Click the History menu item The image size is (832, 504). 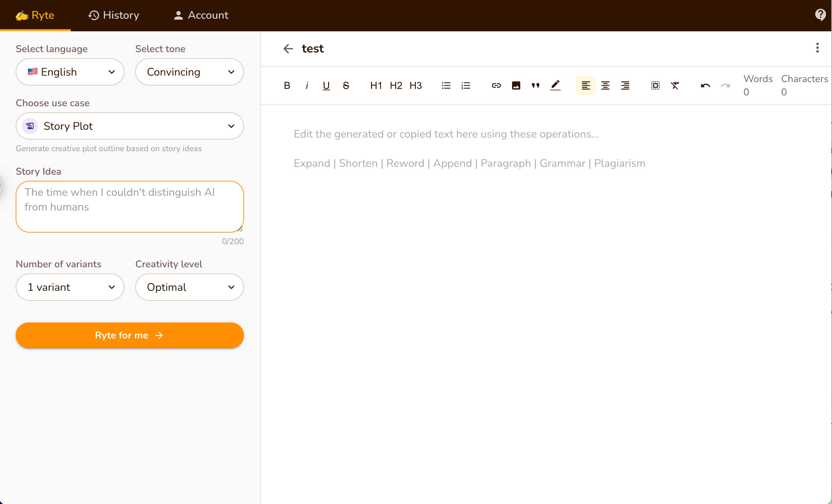[x=114, y=15]
